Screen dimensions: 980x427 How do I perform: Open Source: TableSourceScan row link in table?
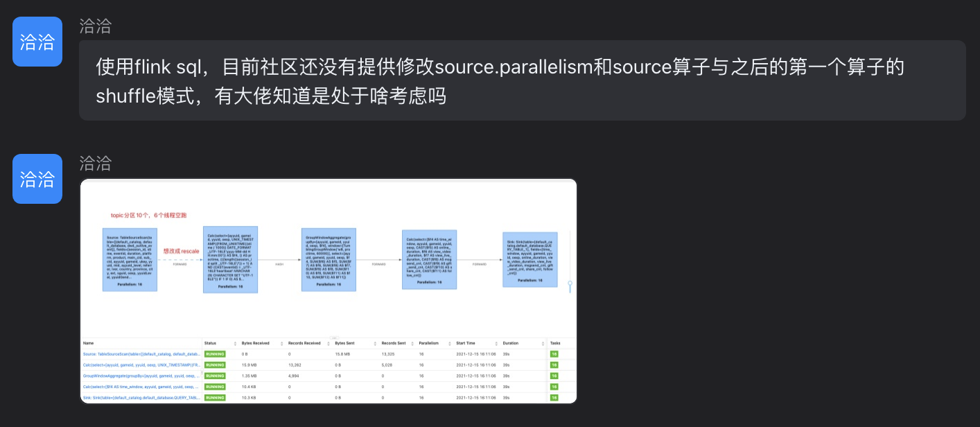coord(141,354)
